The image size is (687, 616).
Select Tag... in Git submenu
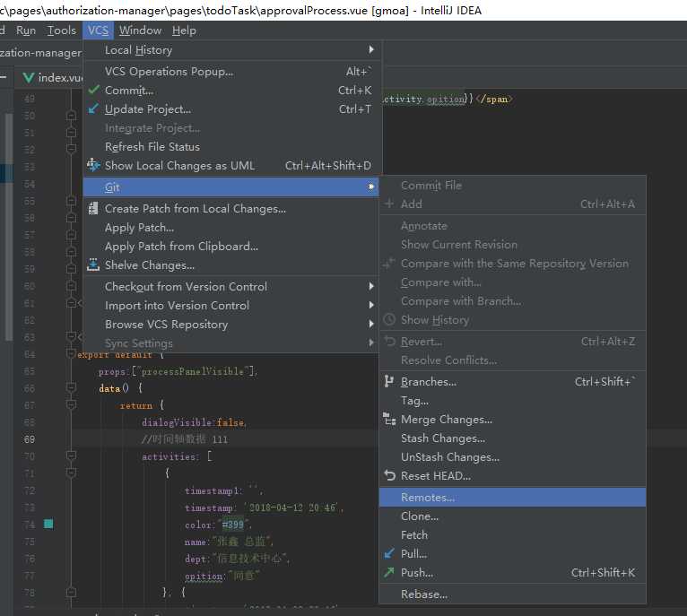click(x=513, y=401)
